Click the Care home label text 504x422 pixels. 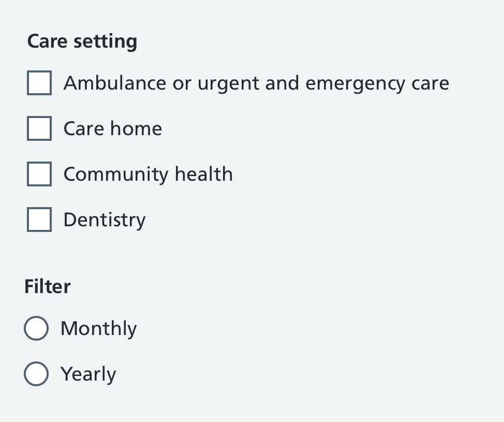pos(112,128)
